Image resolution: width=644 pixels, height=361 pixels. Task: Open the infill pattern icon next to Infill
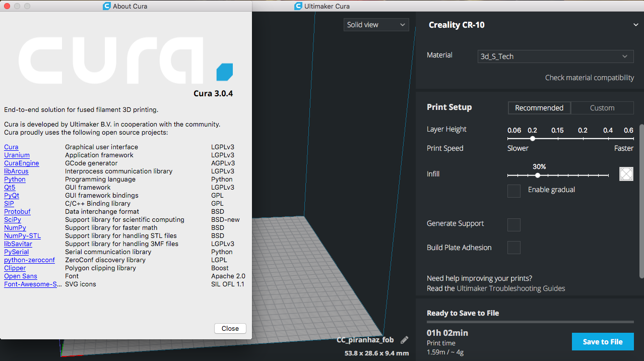click(626, 173)
